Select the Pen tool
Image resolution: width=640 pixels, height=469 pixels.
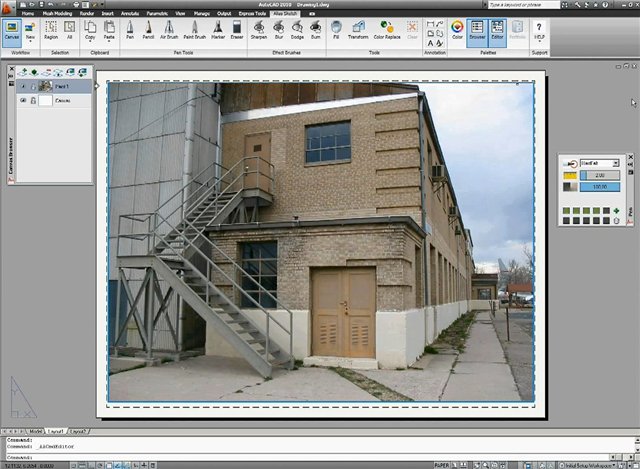point(130,30)
